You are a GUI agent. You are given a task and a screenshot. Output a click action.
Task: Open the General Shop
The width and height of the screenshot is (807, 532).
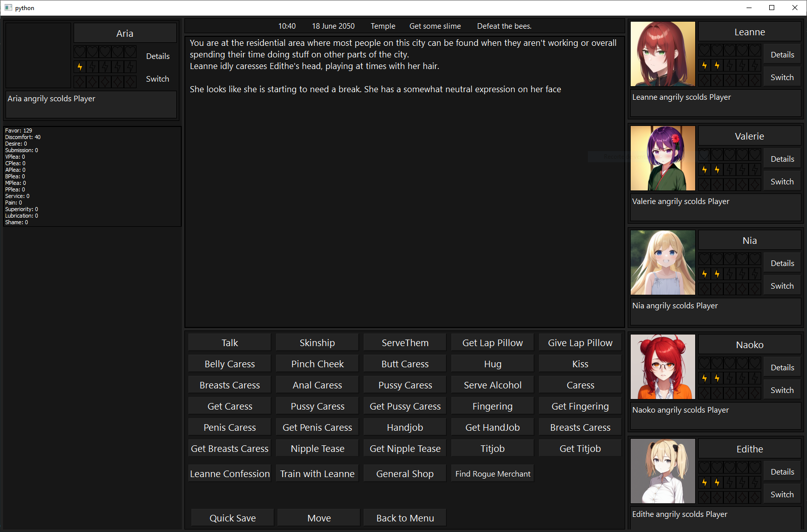pos(405,474)
